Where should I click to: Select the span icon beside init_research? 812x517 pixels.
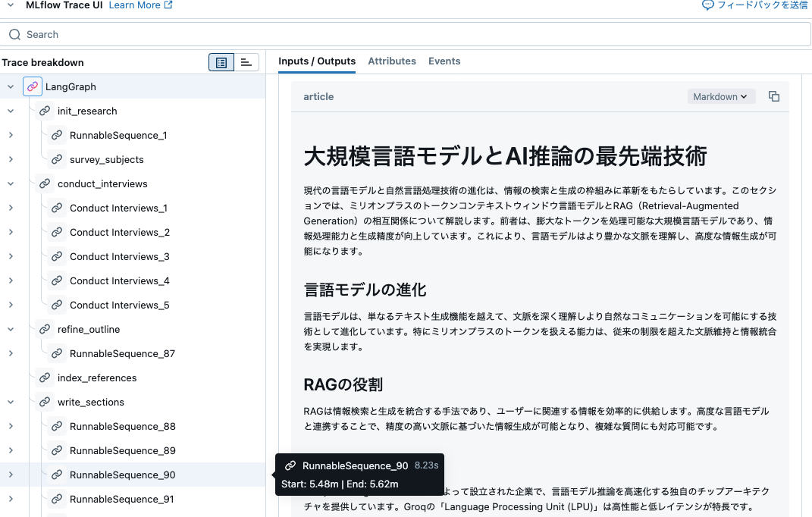click(x=45, y=111)
